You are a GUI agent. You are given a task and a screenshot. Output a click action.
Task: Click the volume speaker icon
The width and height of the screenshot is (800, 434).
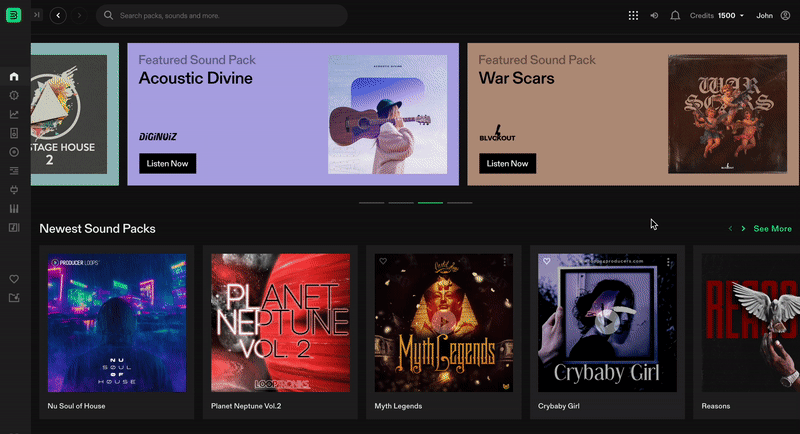pyautogui.click(x=654, y=15)
